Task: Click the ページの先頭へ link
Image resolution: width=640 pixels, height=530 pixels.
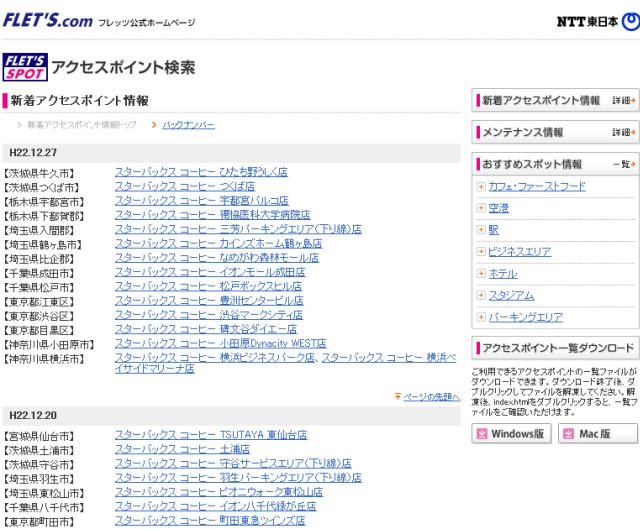Action: [431, 397]
